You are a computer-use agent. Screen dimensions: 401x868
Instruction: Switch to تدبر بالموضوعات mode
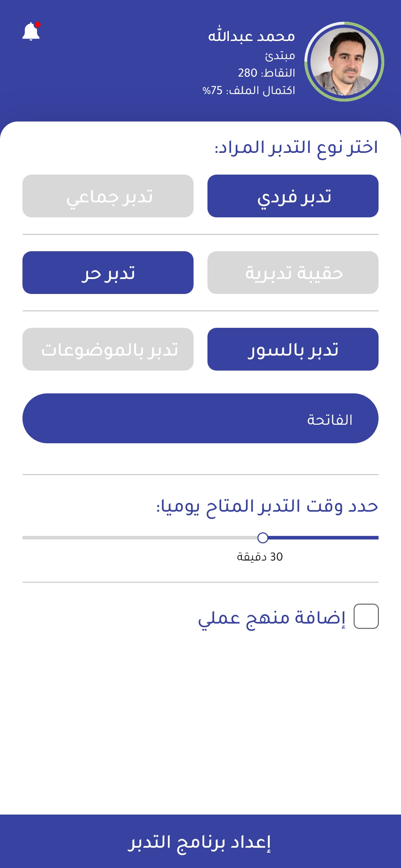coord(108,349)
